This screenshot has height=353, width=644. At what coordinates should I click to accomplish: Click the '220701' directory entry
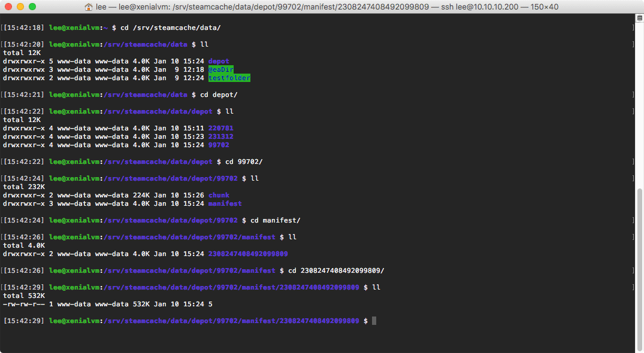pos(220,128)
